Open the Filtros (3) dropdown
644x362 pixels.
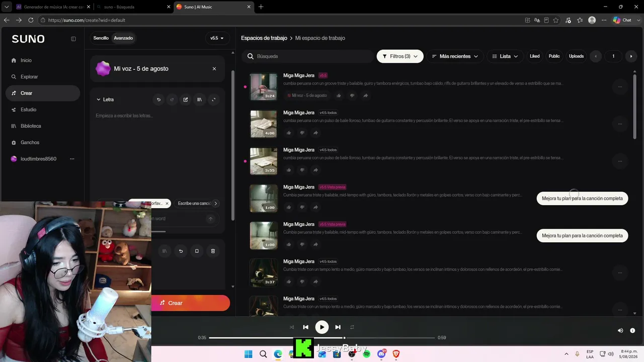tap(400, 56)
